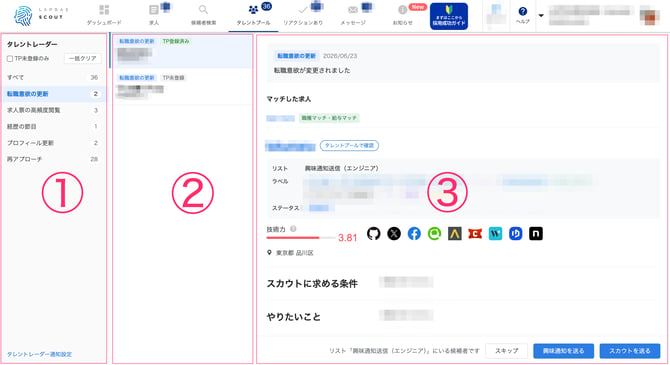Open the 採用成功ガイド banner button
Screen dimensions: 670x365
(449, 16)
